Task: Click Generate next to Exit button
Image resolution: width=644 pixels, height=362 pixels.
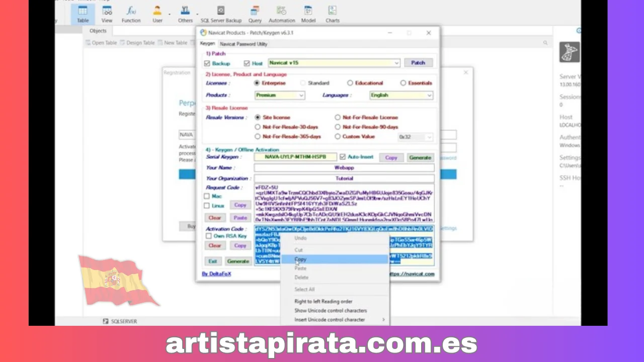Action: [238, 261]
